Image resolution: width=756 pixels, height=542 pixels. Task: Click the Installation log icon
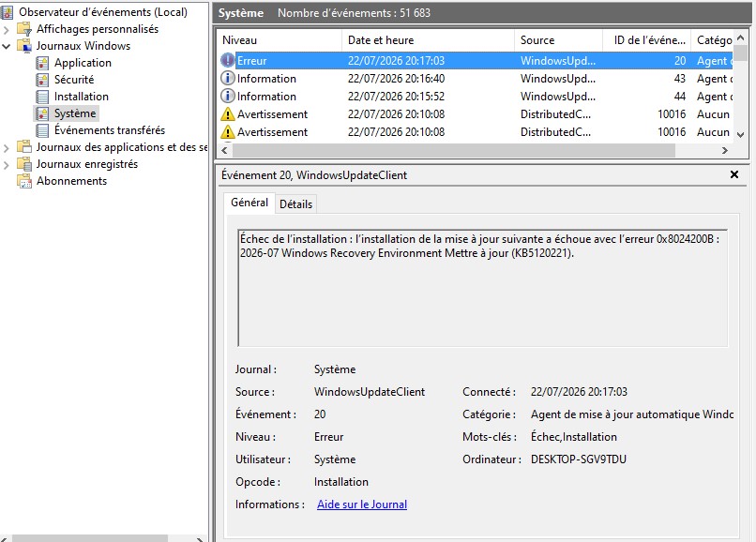click(42, 97)
